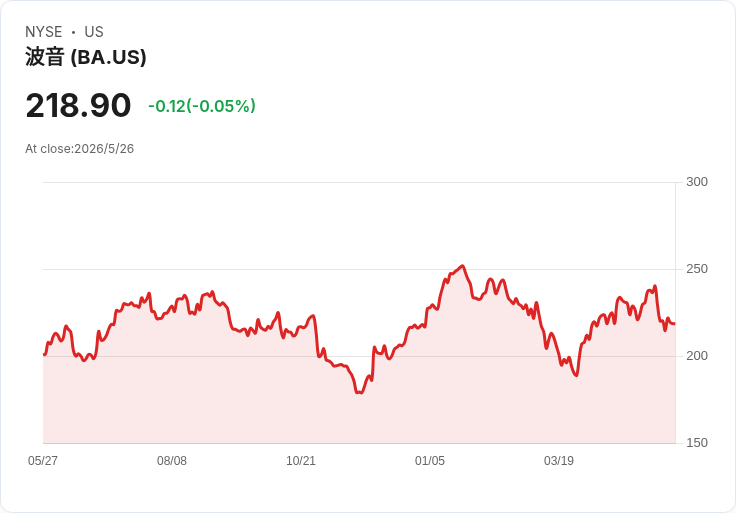Click the 250 y-axis label

pos(697,269)
